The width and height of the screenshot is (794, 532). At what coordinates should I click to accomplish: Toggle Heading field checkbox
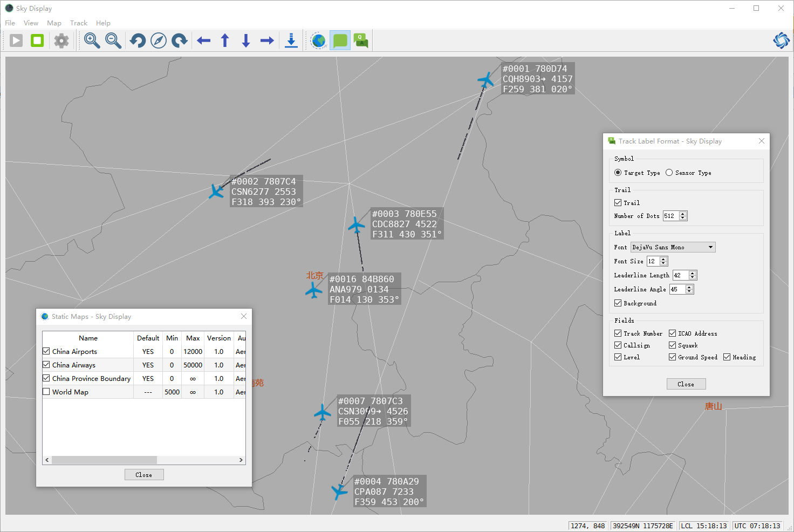727,357
